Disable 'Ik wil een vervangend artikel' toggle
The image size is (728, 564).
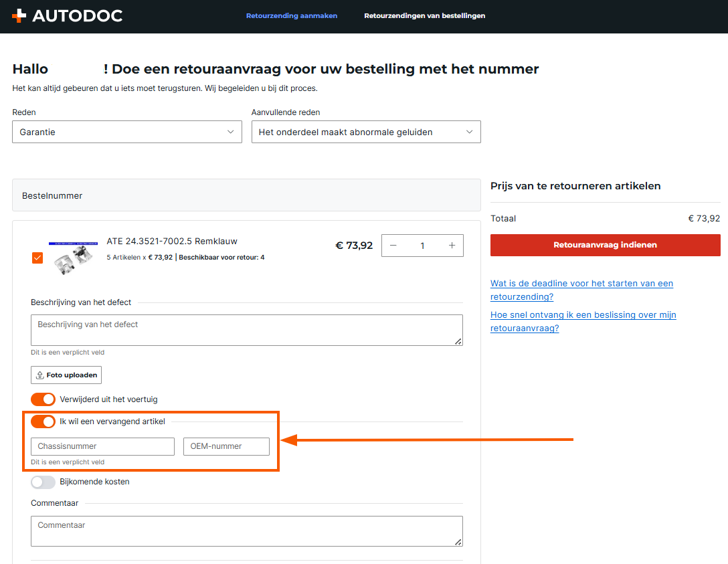point(43,421)
